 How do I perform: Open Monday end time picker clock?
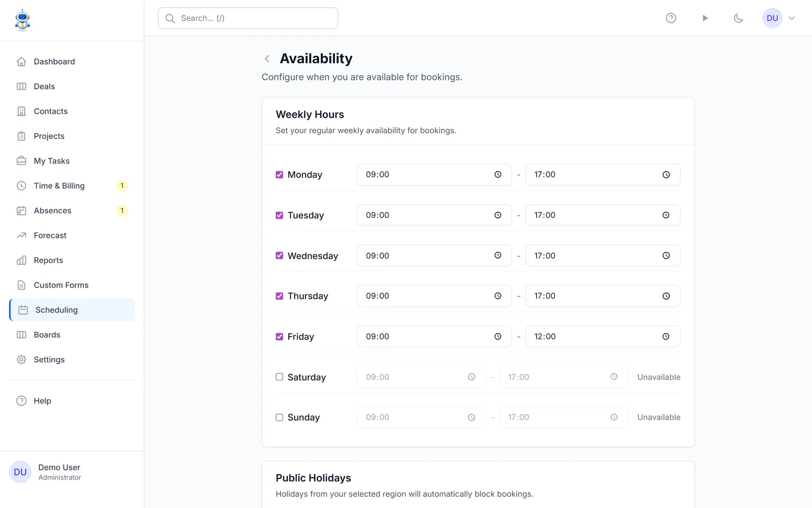666,175
